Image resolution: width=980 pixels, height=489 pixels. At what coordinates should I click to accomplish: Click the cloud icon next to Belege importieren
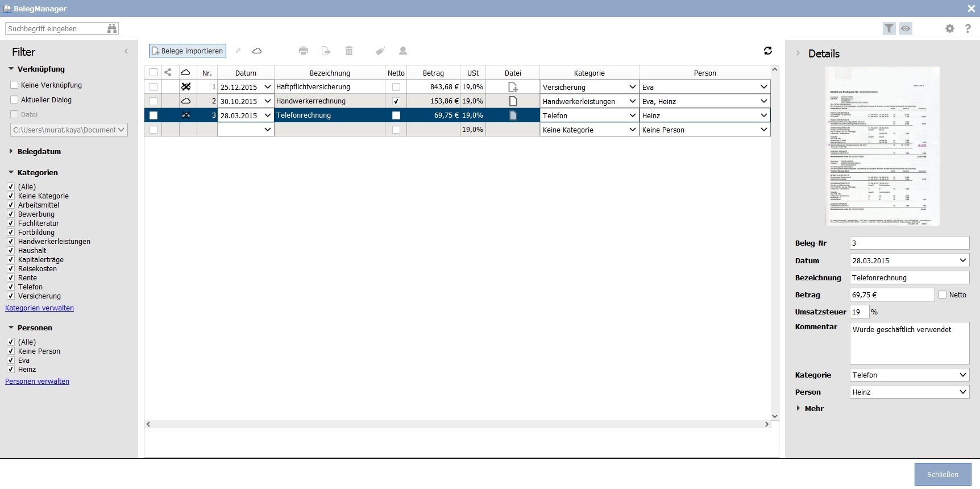(x=257, y=51)
